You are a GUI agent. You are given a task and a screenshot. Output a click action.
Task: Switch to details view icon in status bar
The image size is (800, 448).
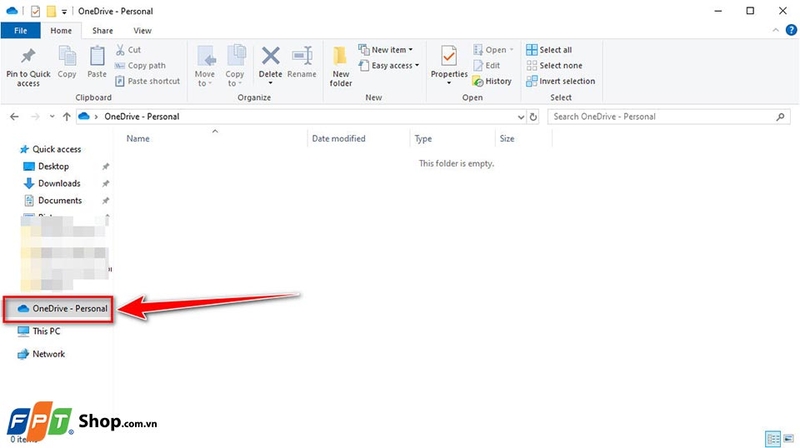[x=773, y=438]
